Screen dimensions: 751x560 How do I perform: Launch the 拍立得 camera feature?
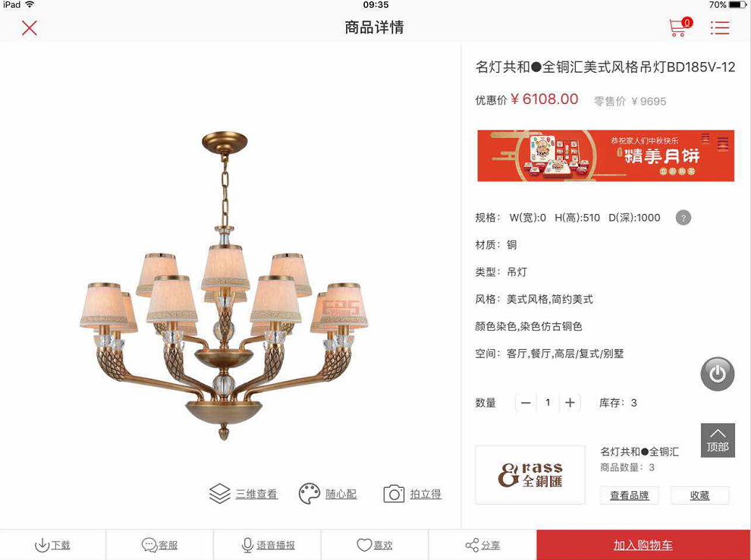click(x=412, y=494)
